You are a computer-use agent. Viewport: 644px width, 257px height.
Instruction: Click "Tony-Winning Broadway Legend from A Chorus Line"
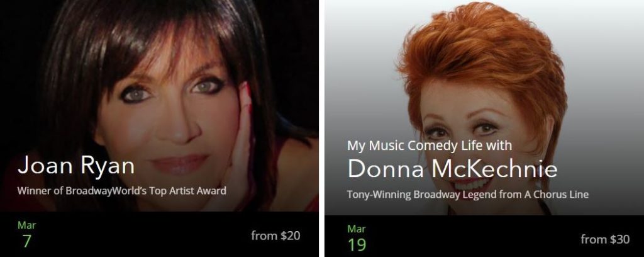(x=468, y=194)
